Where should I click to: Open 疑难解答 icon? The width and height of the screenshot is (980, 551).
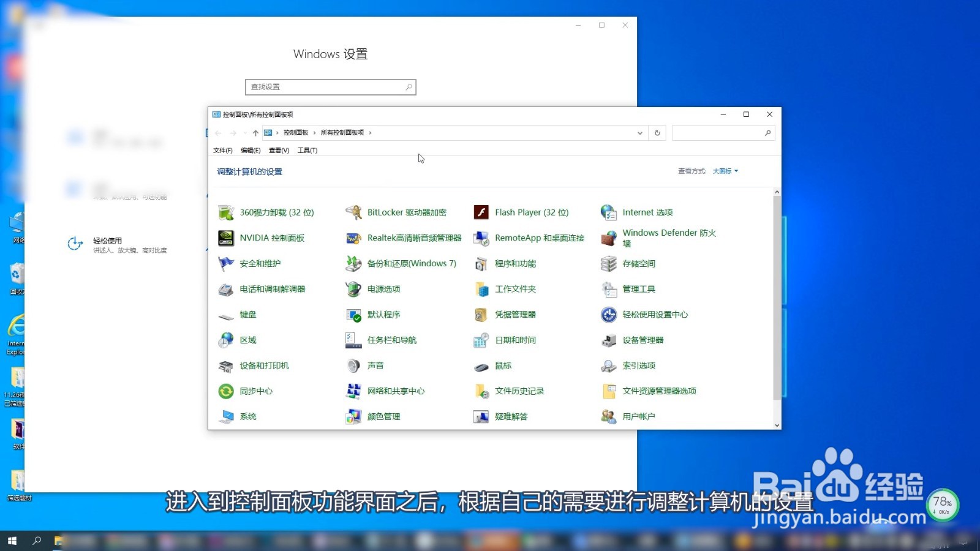coord(481,417)
